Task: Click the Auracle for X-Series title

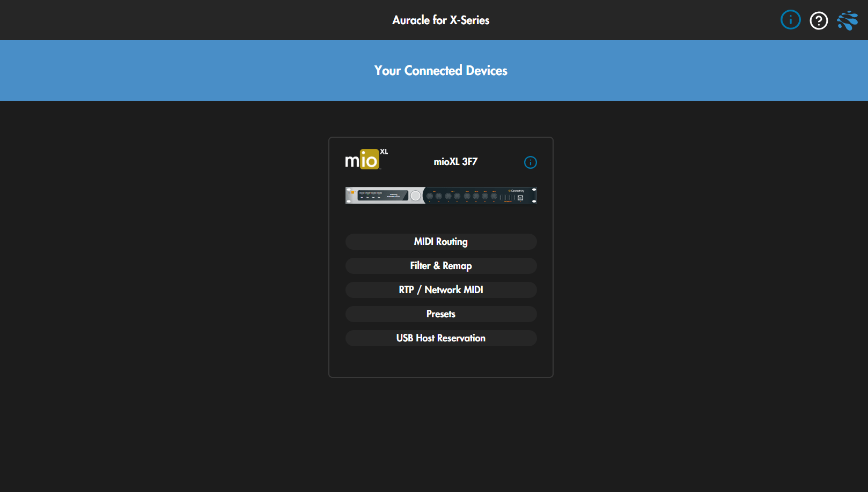Action: 441,20
